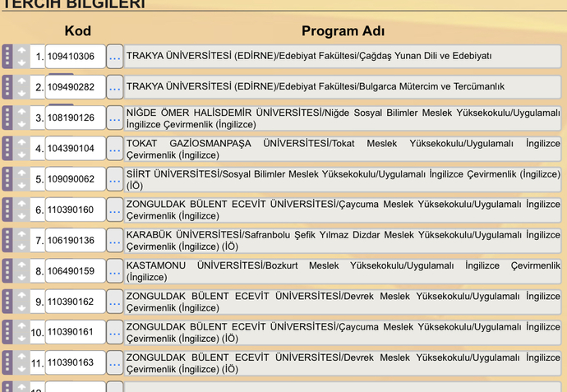Click the Niğde Ömer Halisdemir Üniversitesi program text
The width and height of the screenshot is (567, 392).
343,118
